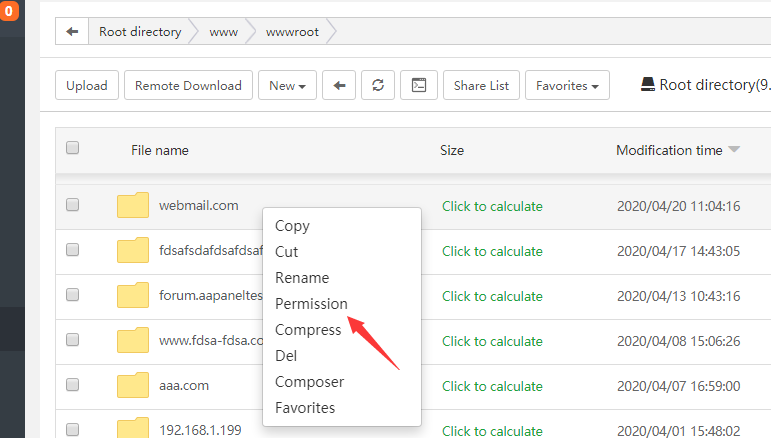Click to calculate size of webmail.com
The width and height of the screenshot is (771, 438).
click(492, 206)
